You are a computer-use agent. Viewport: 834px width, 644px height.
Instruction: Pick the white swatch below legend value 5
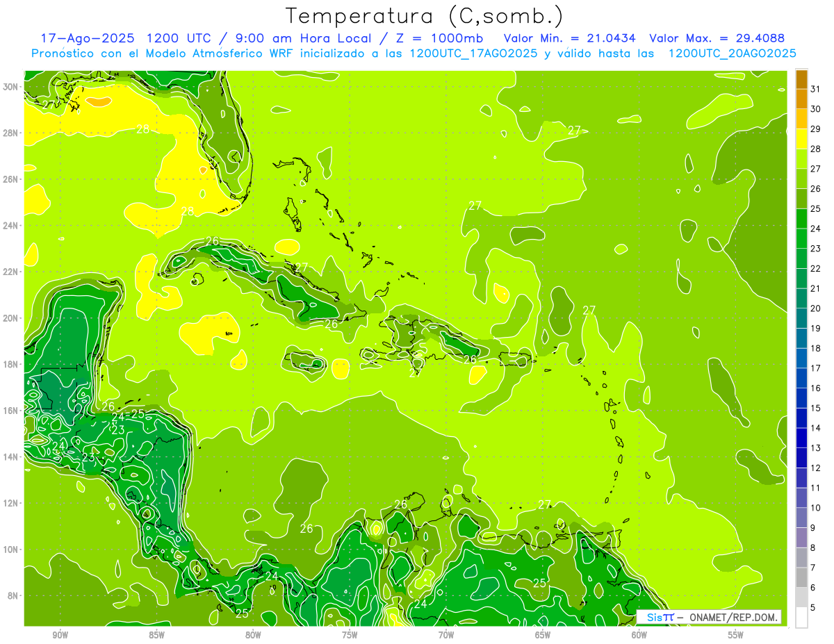(x=801, y=618)
